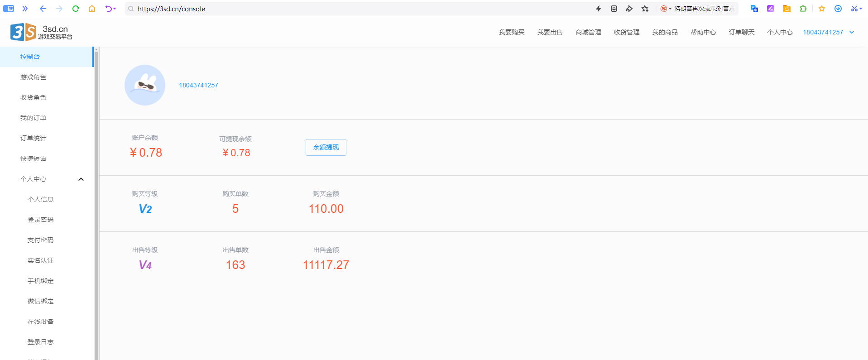This screenshot has height=360, width=868.
Task: Click the download manager icon
Action: coord(838,9)
